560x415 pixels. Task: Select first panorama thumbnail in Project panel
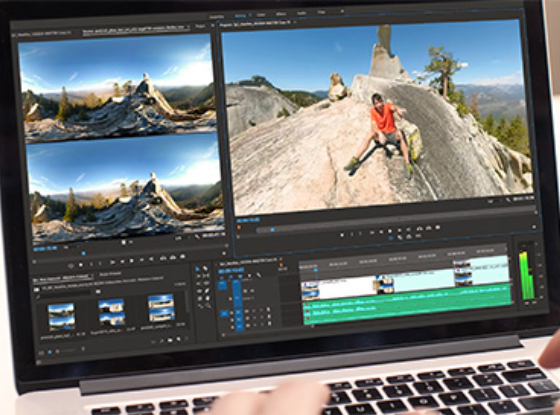(x=61, y=317)
